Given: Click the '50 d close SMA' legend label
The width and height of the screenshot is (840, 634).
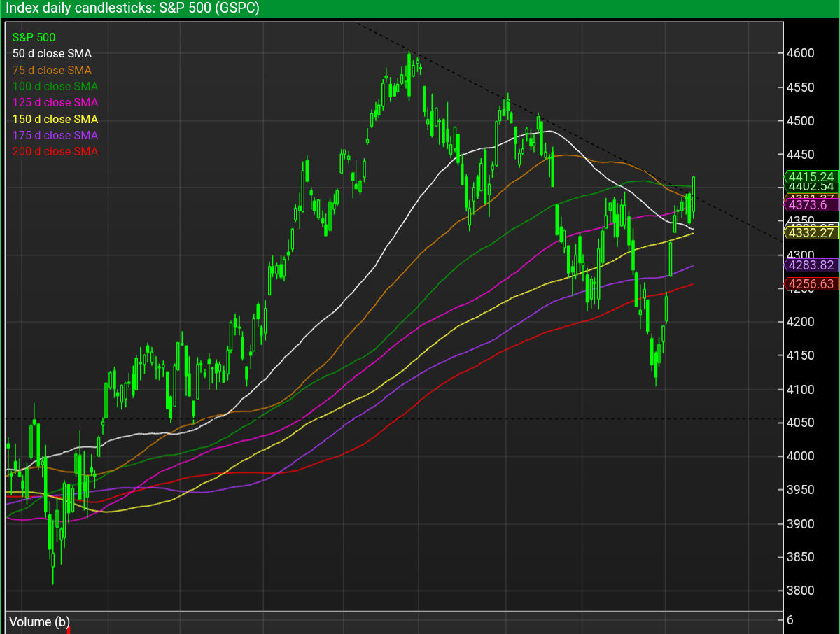Looking at the screenshot, I should [x=52, y=53].
